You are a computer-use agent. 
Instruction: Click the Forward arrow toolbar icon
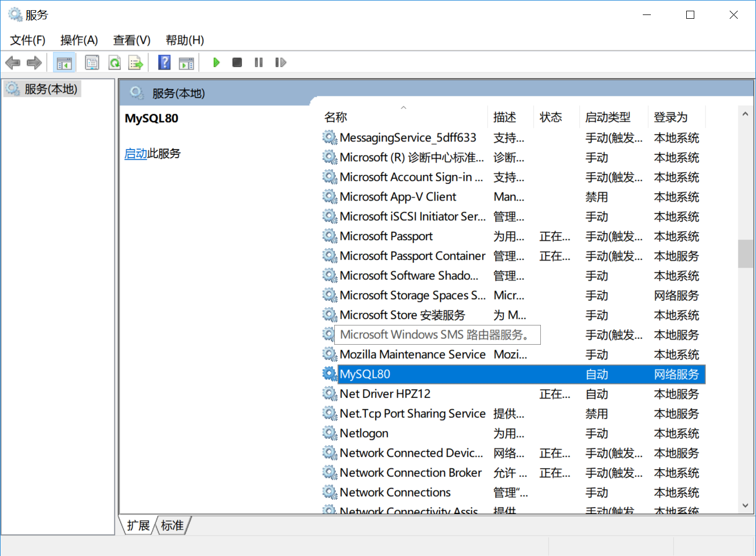(x=34, y=63)
